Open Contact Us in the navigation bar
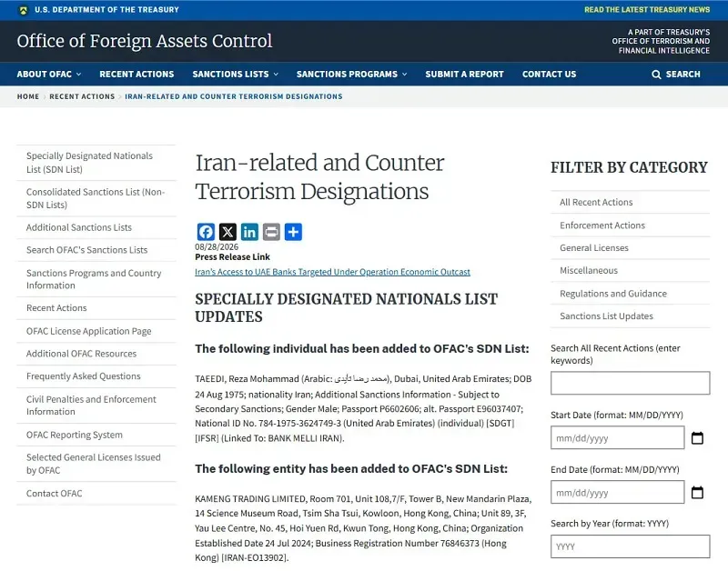Image resolution: width=728 pixels, height=571 pixels. click(x=549, y=75)
